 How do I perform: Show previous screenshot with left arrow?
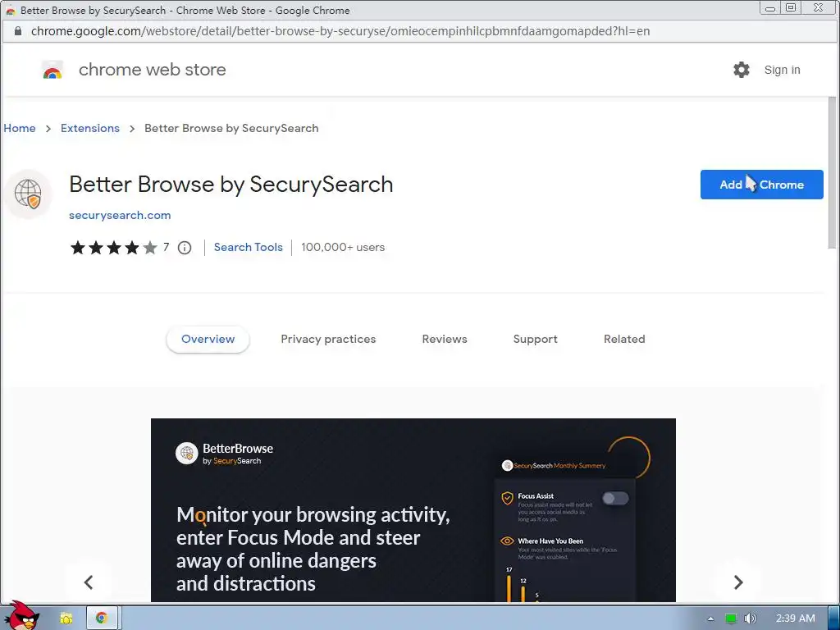point(89,582)
